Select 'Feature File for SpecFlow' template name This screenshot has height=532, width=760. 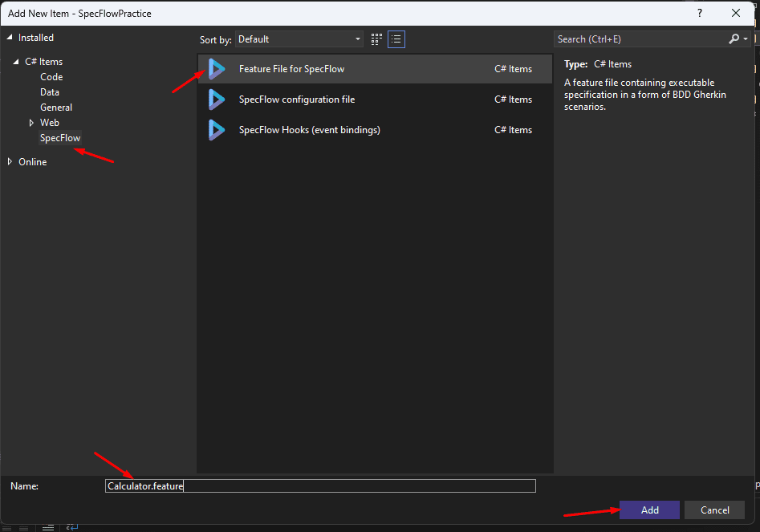(292, 69)
